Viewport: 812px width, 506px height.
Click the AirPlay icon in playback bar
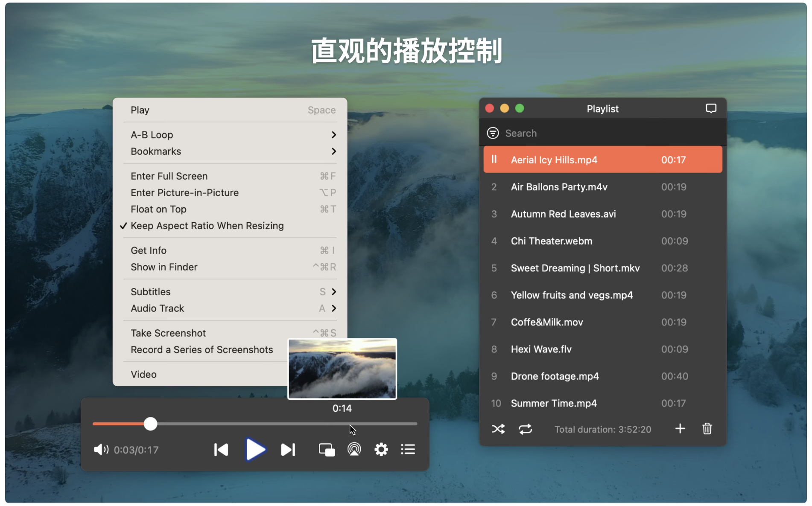coord(354,449)
